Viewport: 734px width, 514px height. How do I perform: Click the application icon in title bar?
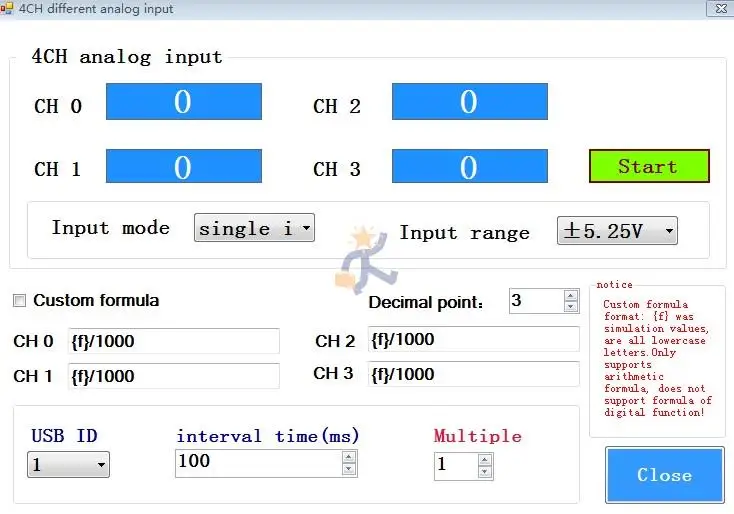7,8
